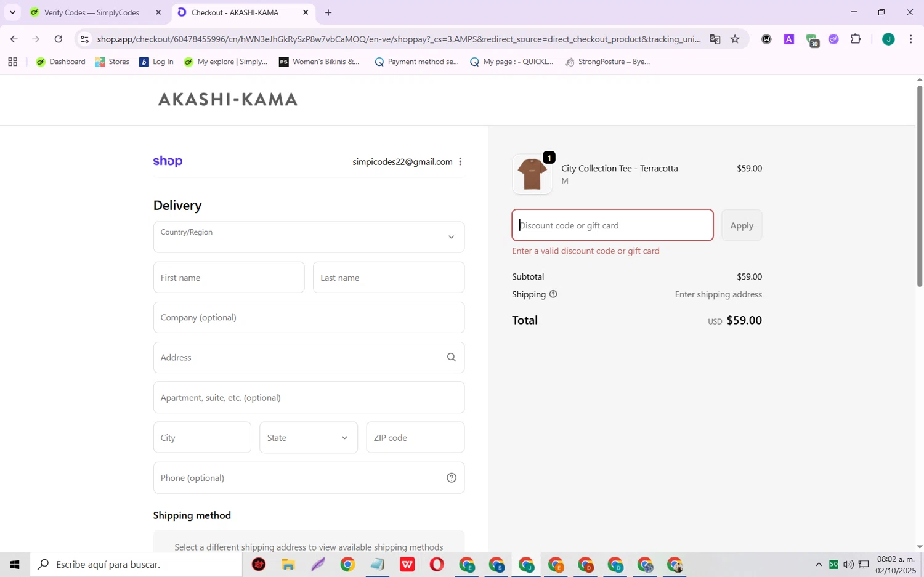Open the black circular W extension

tap(766, 39)
